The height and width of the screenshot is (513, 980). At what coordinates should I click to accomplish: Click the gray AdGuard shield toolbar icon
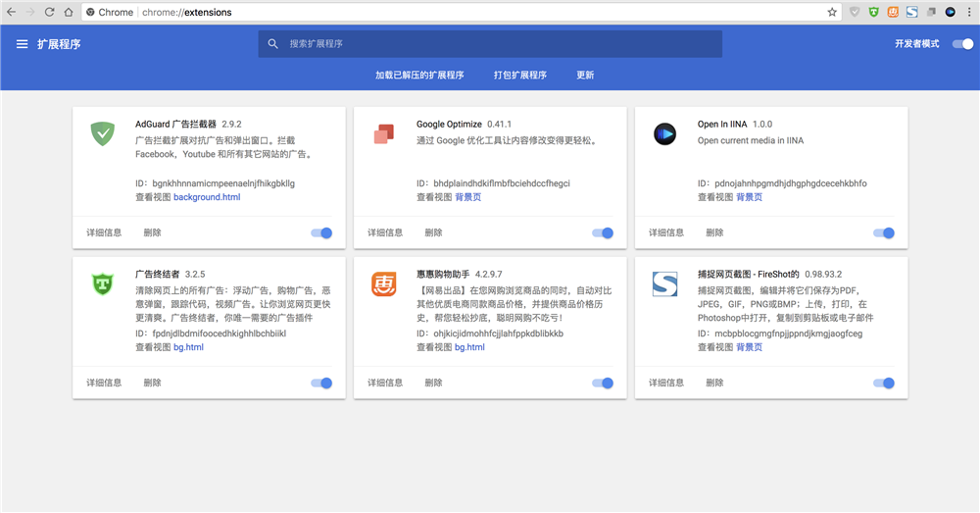(x=855, y=12)
